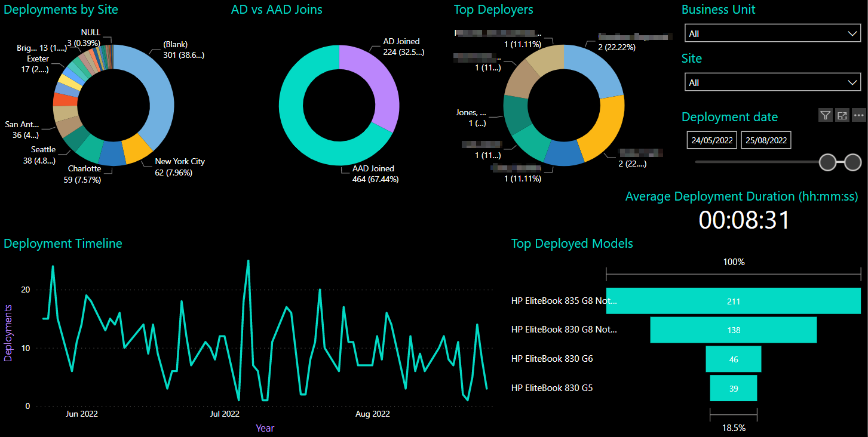Click the start date field 24/05/2022
868x437 pixels.
[711, 140]
